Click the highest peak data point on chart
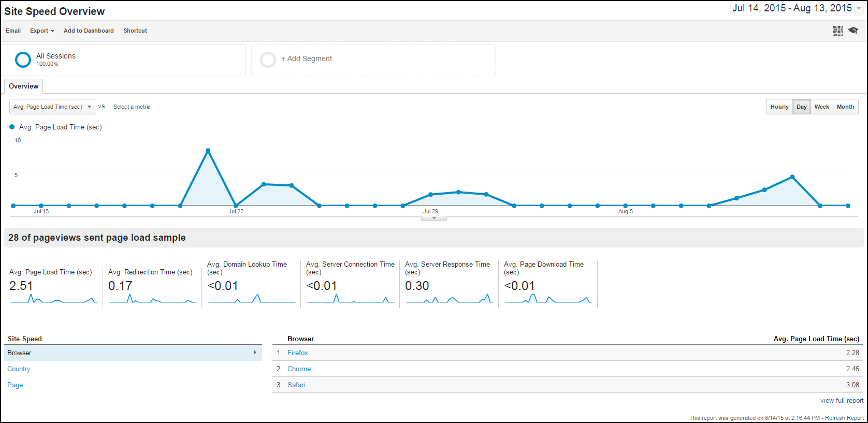 (208, 151)
